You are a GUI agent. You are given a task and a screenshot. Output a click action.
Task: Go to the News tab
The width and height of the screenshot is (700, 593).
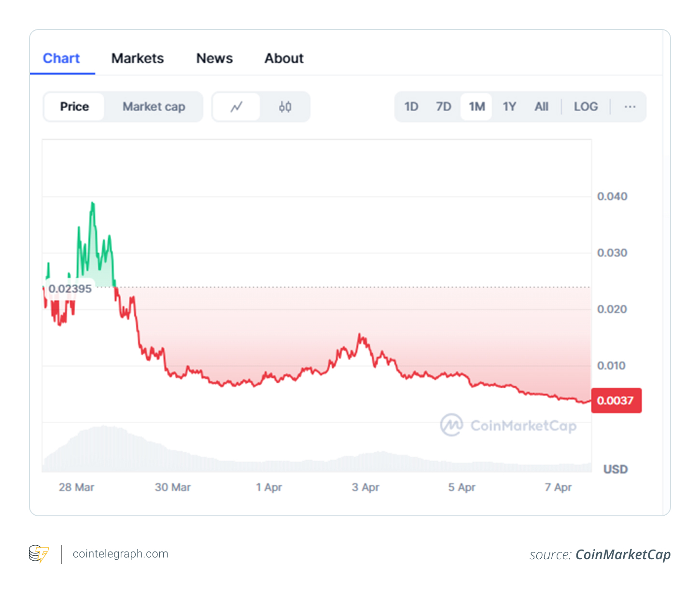tap(214, 58)
